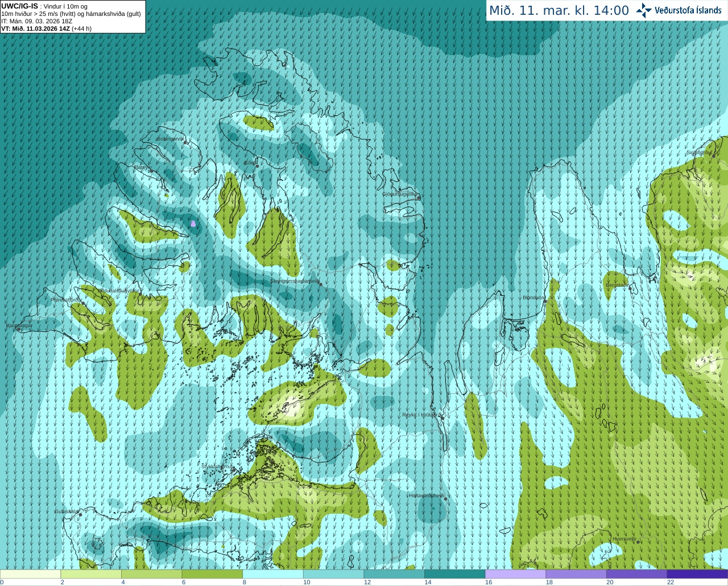
Task: Click the light cyan 8–10 m/s legend swatch
Action: point(273,574)
